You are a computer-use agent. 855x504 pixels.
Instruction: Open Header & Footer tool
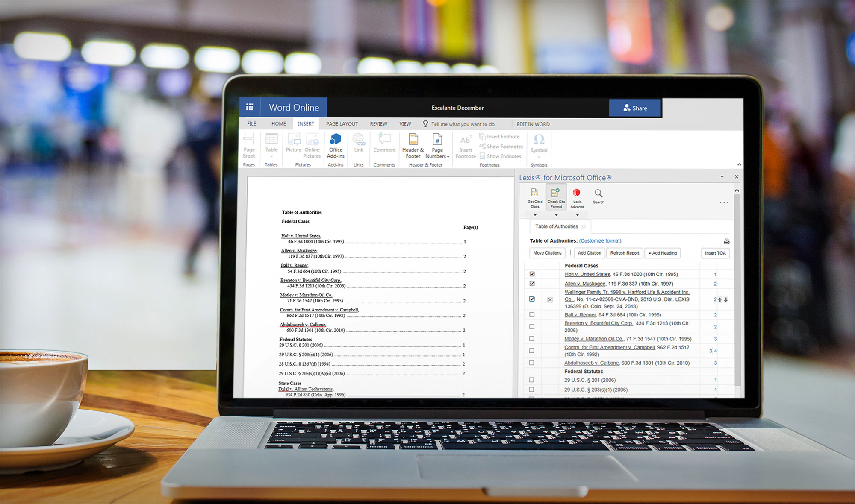tap(413, 146)
